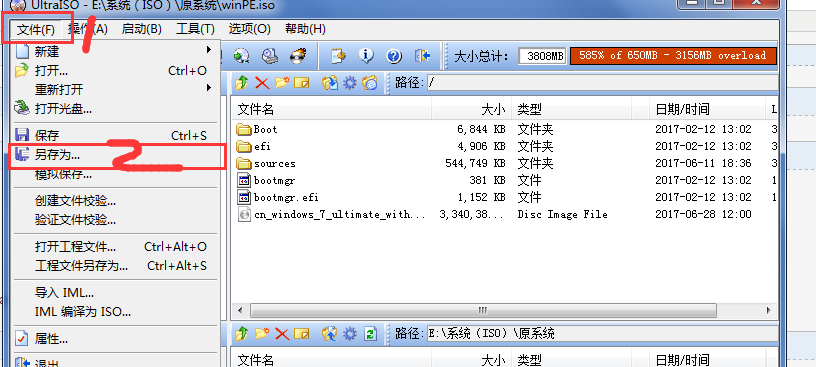Choose 工程文件另存为... menu entry

pyautogui.click(x=115, y=265)
